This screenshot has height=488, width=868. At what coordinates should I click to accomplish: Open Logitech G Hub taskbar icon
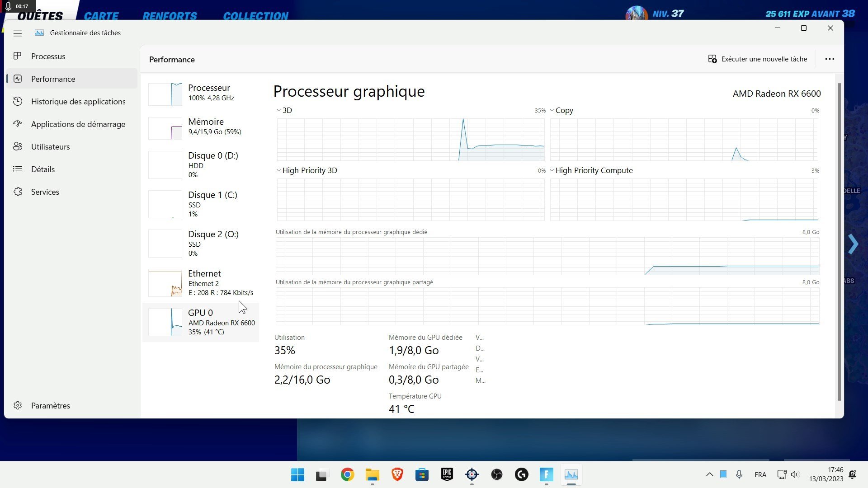521,474
